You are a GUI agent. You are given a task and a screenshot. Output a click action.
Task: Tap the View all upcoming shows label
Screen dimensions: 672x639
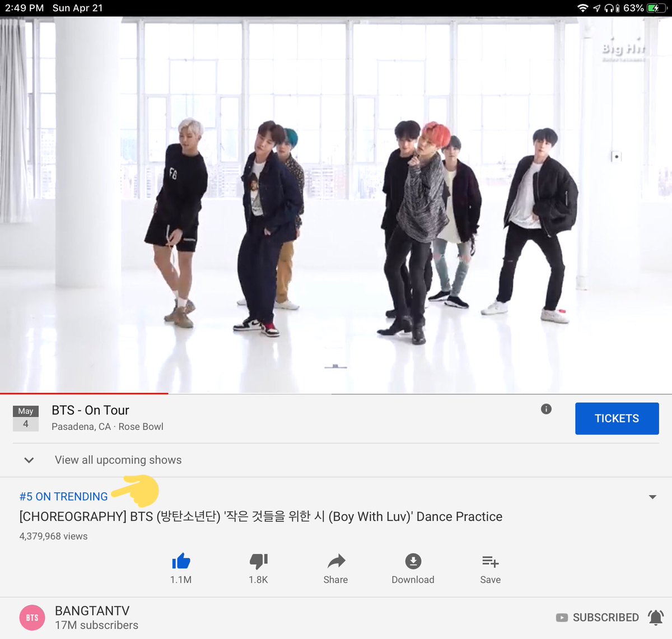[x=118, y=460]
